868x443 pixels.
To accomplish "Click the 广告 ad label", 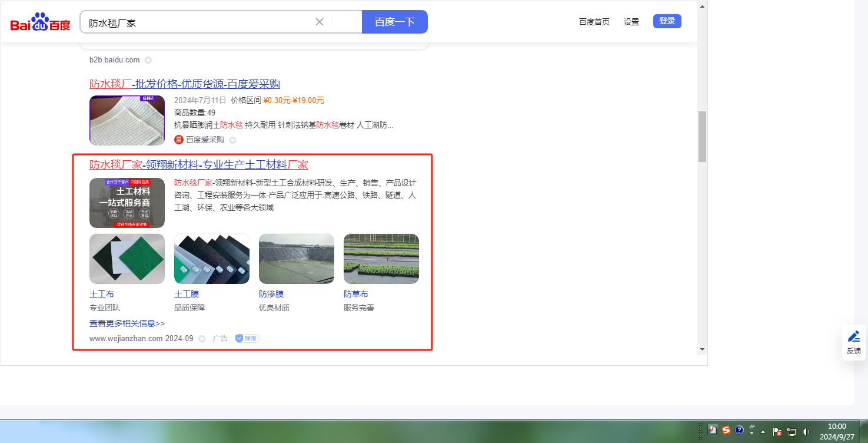I will pos(220,339).
